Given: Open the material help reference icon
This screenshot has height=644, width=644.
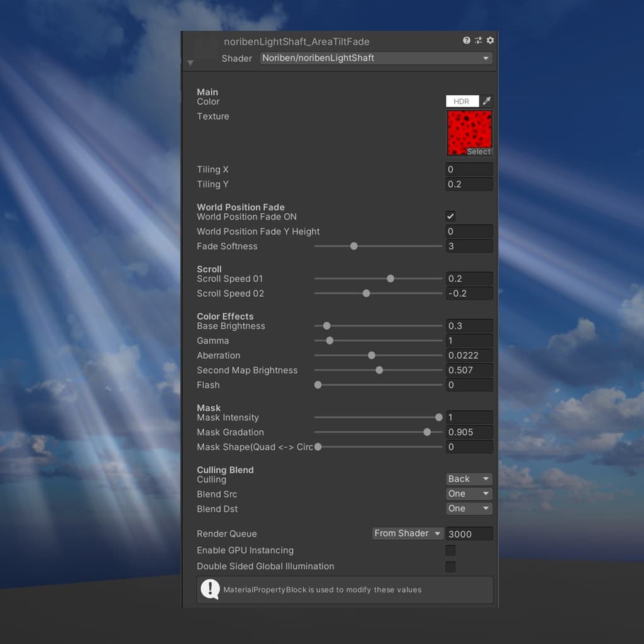Looking at the screenshot, I should (467, 40).
